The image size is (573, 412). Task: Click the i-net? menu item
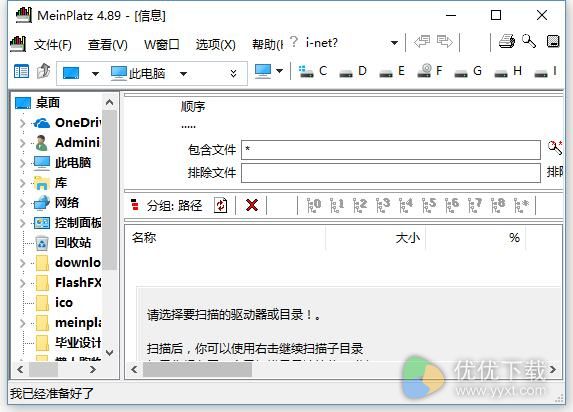tap(322, 43)
